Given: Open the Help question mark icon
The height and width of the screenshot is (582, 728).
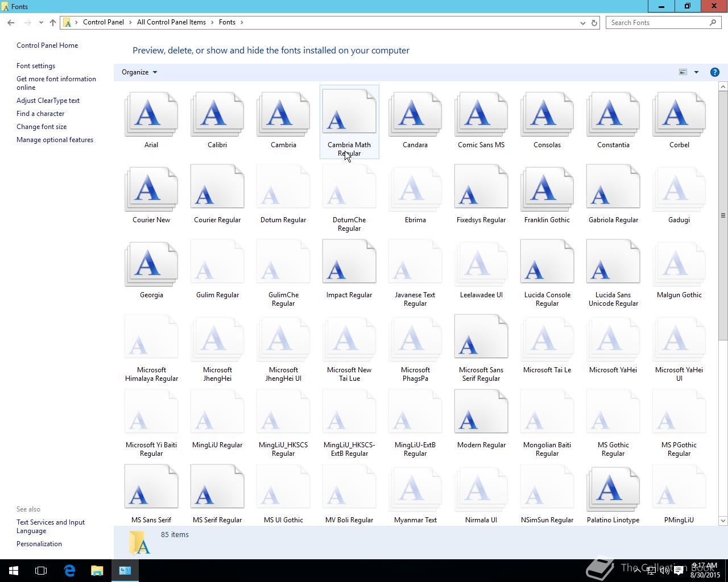Looking at the screenshot, I should click(715, 72).
